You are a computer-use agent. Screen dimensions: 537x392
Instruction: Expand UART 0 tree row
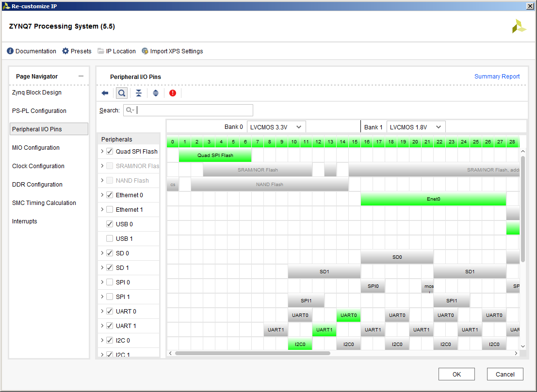click(102, 311)
